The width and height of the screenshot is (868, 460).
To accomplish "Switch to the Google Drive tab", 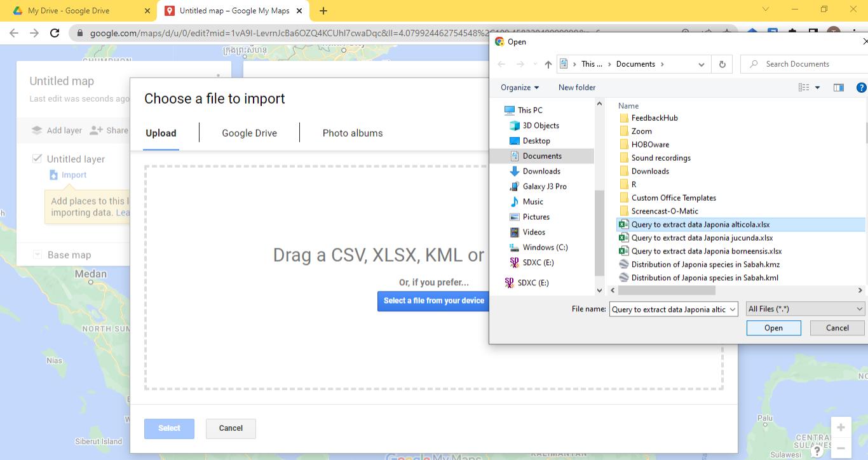I will pos(249,133).
